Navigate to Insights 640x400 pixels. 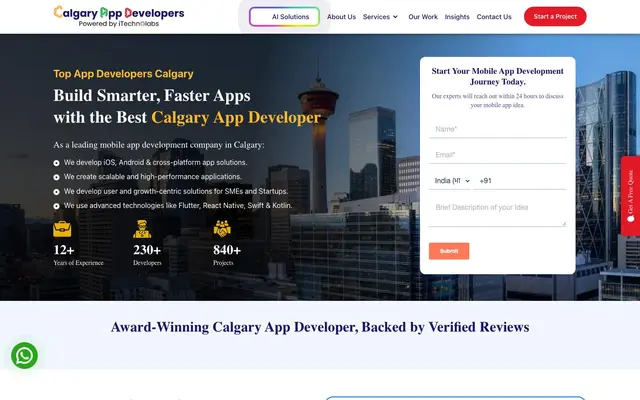pos(457,17)
